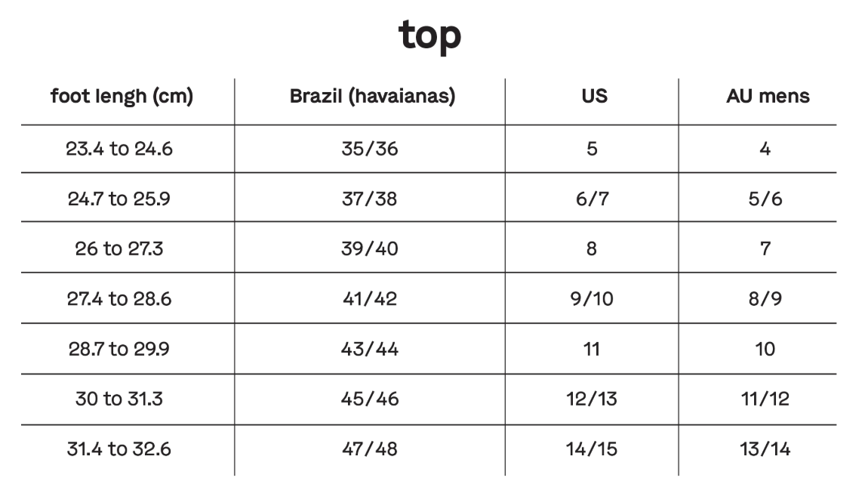Click the Brazil size '35/36' cell
Viewport: 868px width, 487px height.
point(369,149)
